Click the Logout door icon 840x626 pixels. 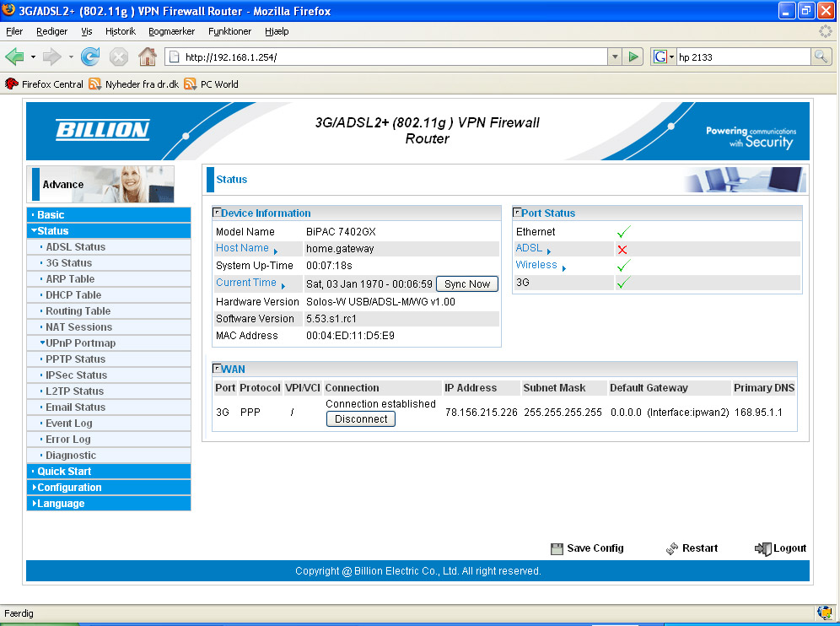[x=762, y=548]
